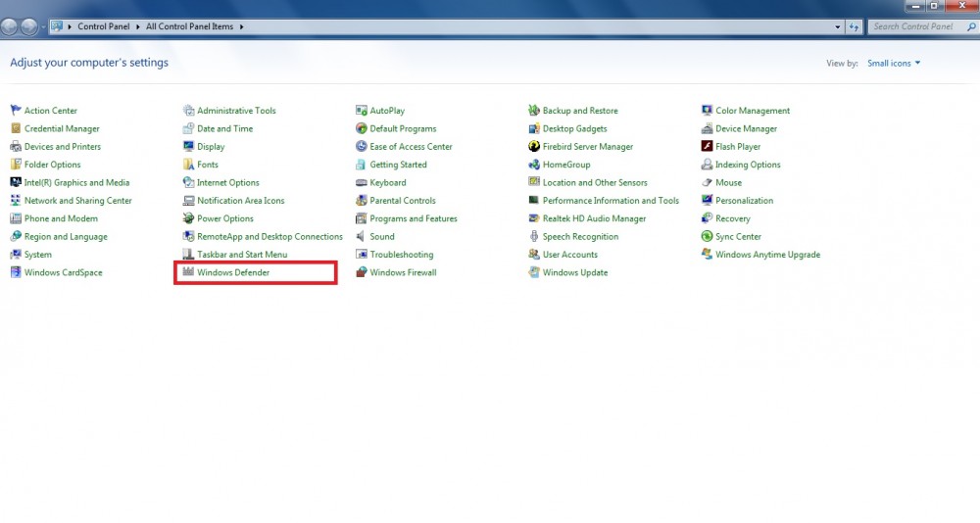Click the Folder Options icon
This screenshot has height=523, width=980.
(x=16, y=165)
